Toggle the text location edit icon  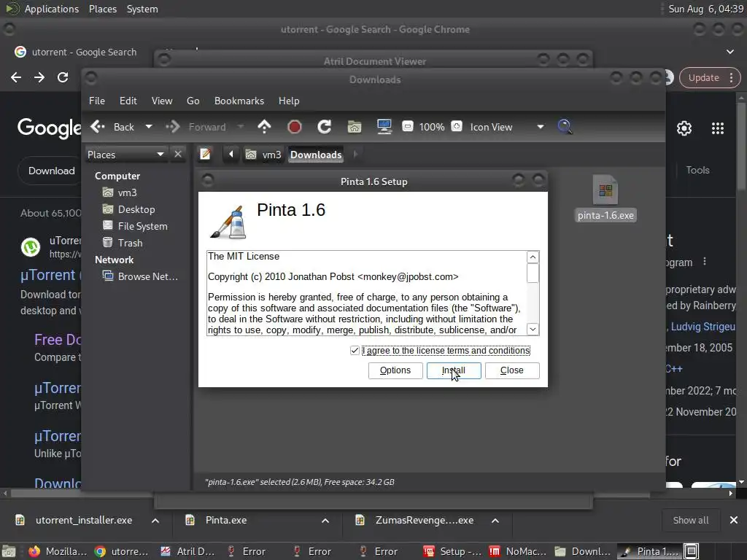205,155
